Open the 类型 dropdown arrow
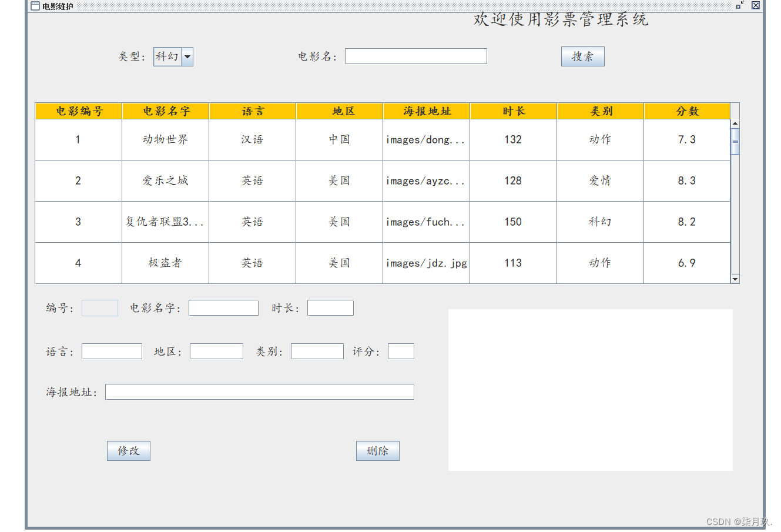The width and height of the screenshot is (781, 532). 187,57
